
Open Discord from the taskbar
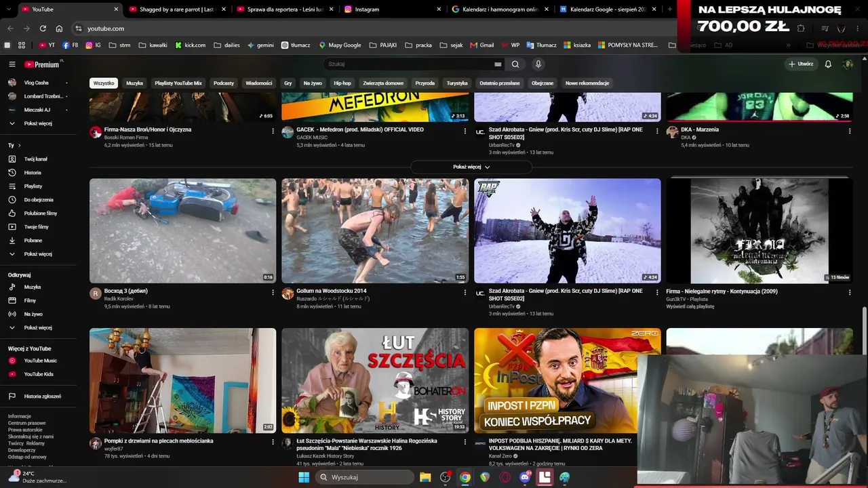click(x=525, y=477)
